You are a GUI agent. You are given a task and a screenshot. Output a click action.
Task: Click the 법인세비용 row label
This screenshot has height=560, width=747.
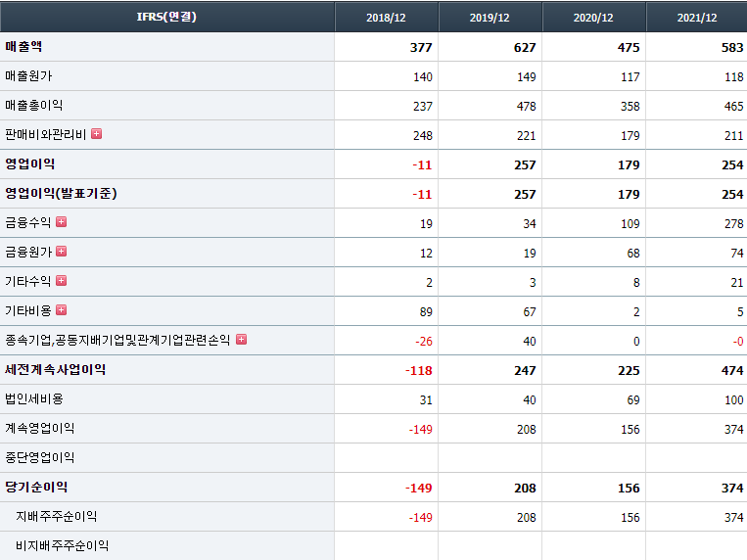[33, 398]
